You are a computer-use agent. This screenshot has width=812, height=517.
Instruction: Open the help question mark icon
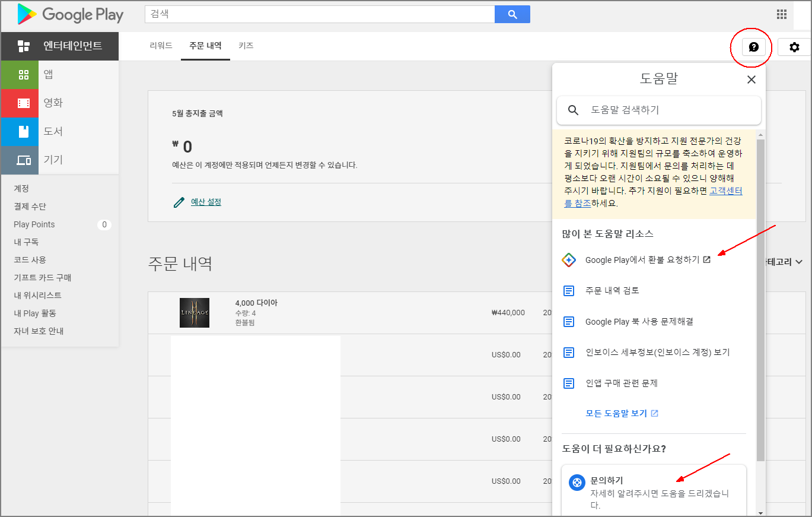[x=754, y=47]
